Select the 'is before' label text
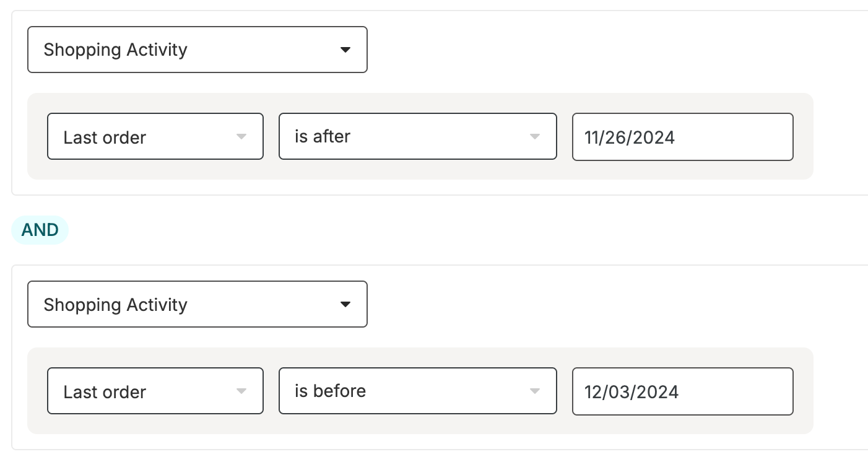Image resolution: width=868 pixels, height=462 pixels. pyautogui.click(x=330, y=391)
